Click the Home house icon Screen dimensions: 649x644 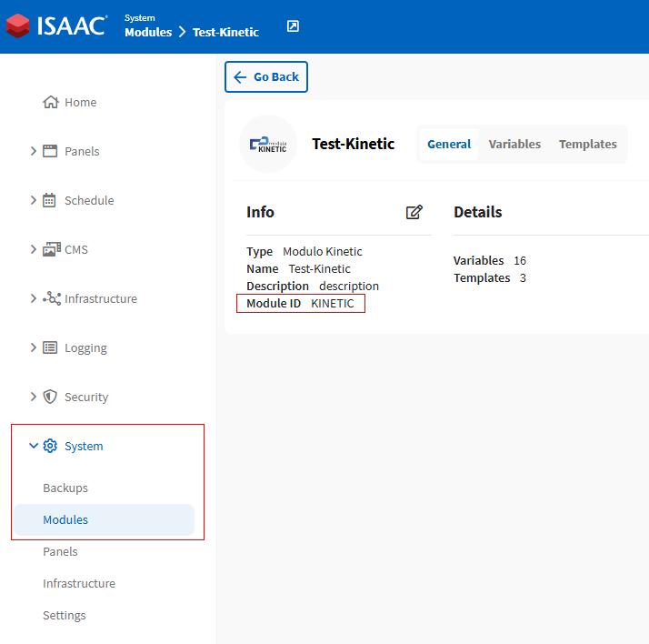(x=51, y=102)
